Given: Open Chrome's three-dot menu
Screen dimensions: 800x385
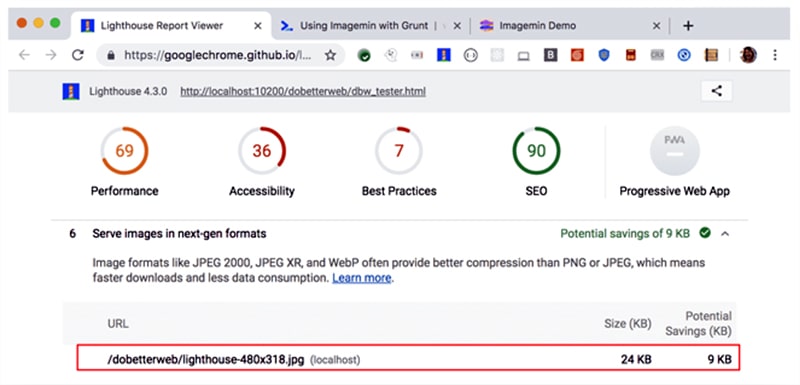Looking at the screenshot, I should click(775, 55).
